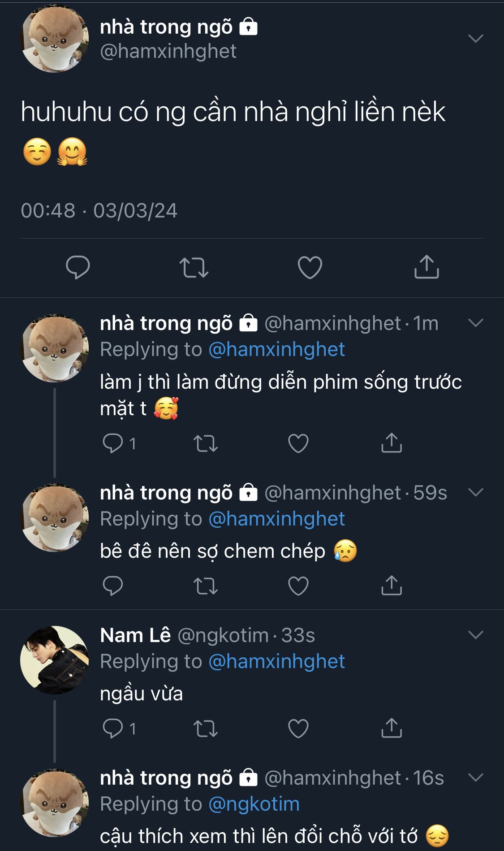The height and width of the screenshot is (851, 504).
Task: Open the Nam Lê display name
Action: click(x=135, y=635)
